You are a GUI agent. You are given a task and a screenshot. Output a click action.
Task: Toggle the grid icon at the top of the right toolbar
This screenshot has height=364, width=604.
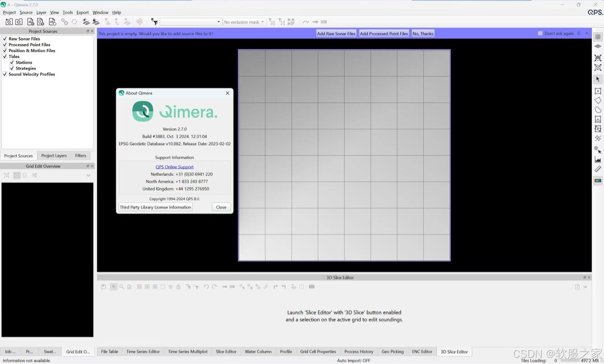598,37
